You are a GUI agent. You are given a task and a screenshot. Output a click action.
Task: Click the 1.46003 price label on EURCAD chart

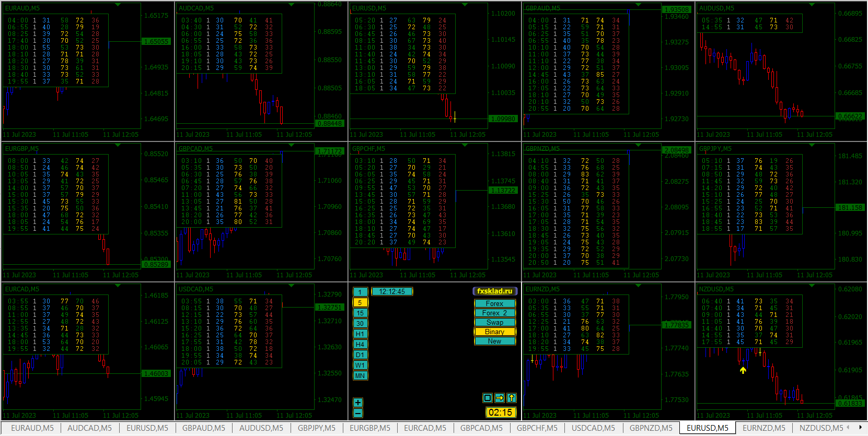pyautogui.click(x=156, y=374)
